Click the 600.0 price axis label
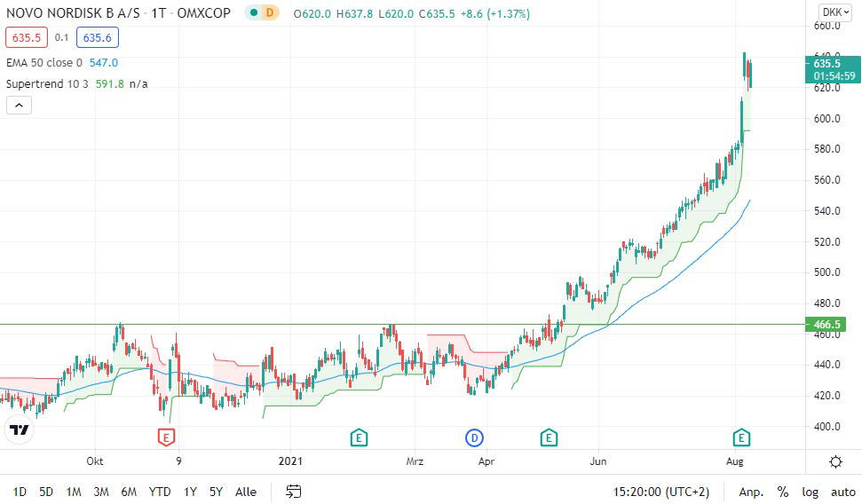 pos(826,118)
